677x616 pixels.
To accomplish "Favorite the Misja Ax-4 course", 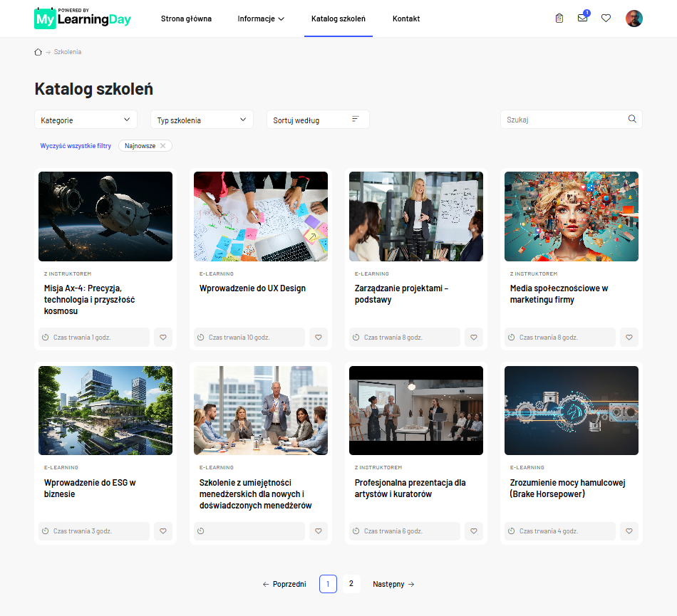I will [x=163, y=338].
